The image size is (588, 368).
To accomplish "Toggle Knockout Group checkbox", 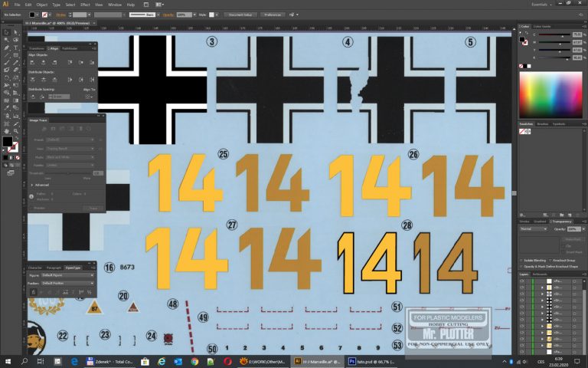I will point(550,260).
